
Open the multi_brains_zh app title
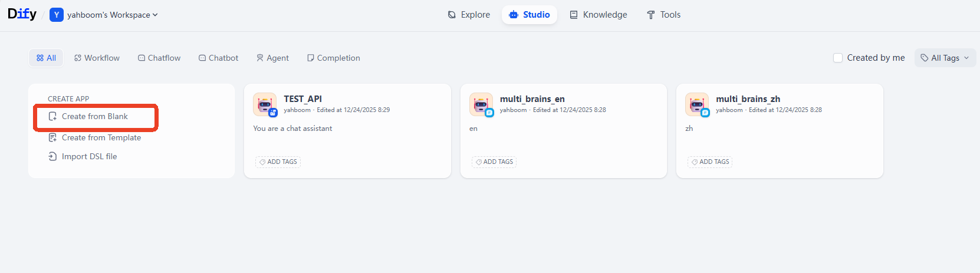coord(748,99)
